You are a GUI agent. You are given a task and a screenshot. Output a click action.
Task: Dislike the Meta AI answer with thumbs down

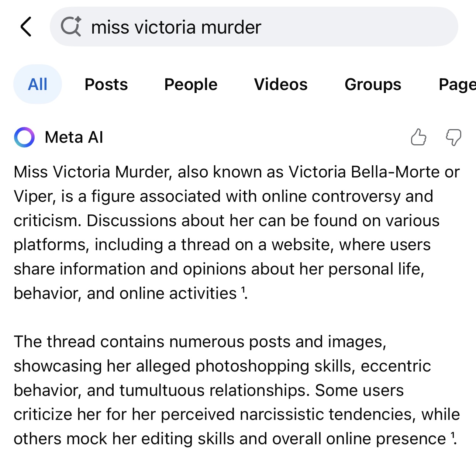pyautogui.click(x=453, y=137)
